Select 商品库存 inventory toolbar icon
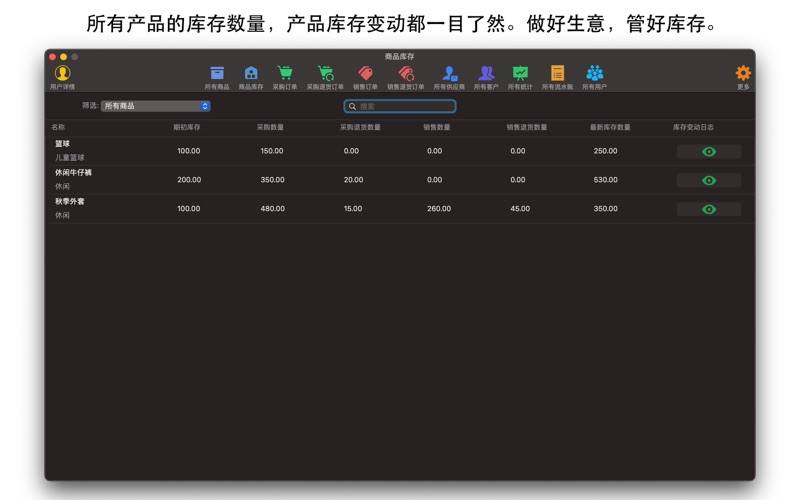 pyautogui.click(x=251, y=73)
